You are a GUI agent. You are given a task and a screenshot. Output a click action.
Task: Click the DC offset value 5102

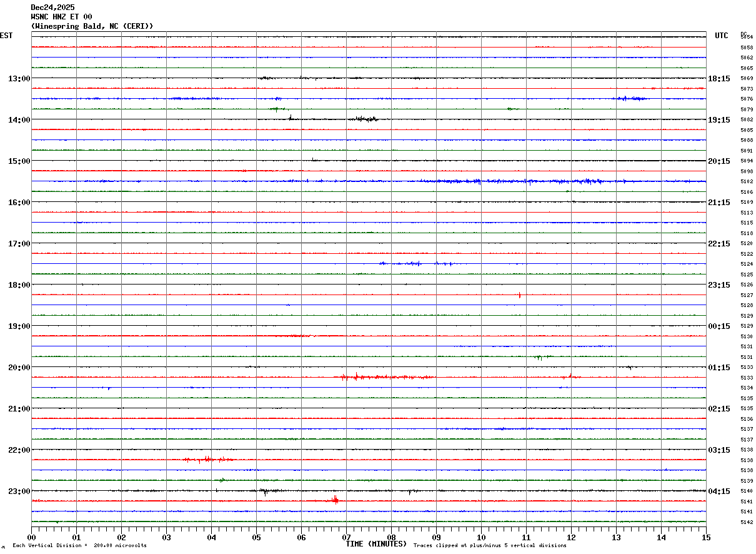[747, 182]
